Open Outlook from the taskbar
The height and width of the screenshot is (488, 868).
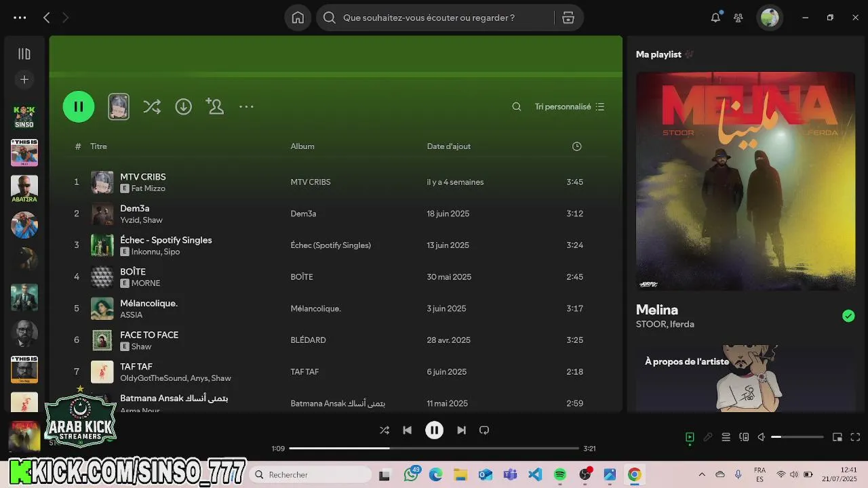pyautogui.click(x=486, y=474)
